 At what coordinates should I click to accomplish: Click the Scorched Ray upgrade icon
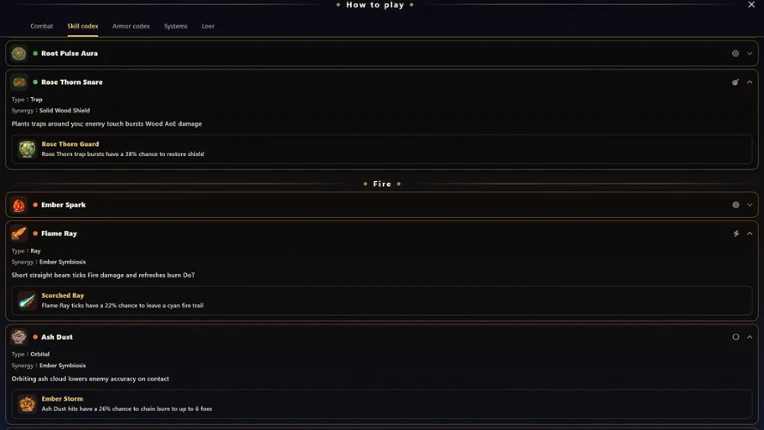tap(27, 300)
